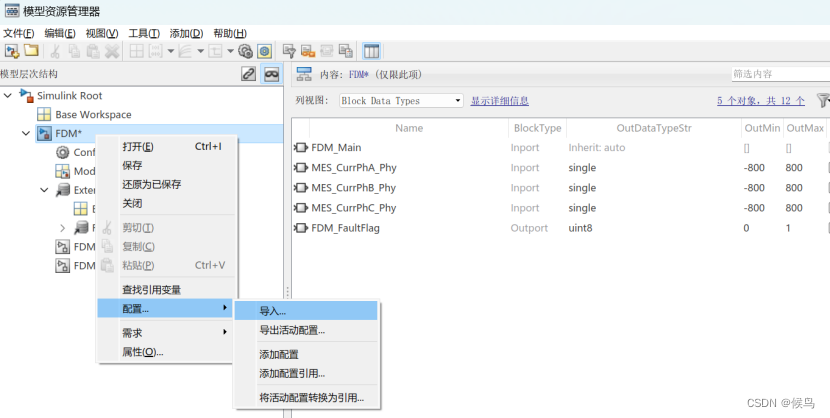Choose 关闭 in context menu
This screenshot has width=830, height=418.
tap(167, 204)
